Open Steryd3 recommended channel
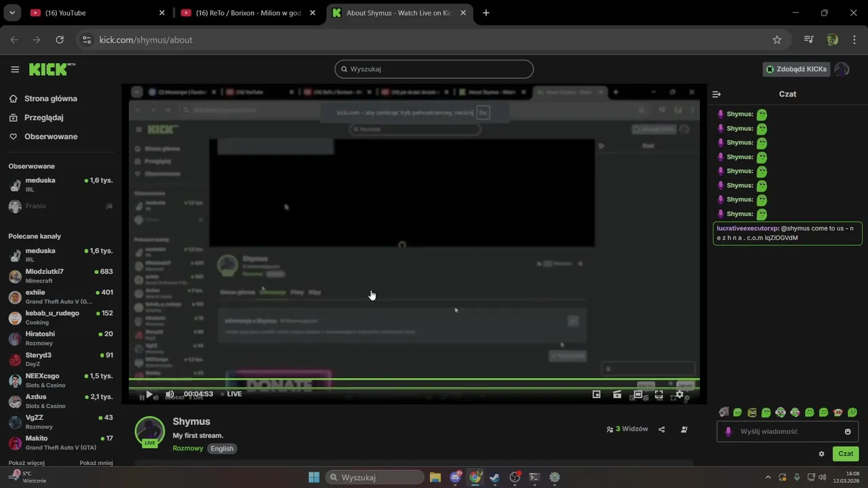 tap(60, 359)
